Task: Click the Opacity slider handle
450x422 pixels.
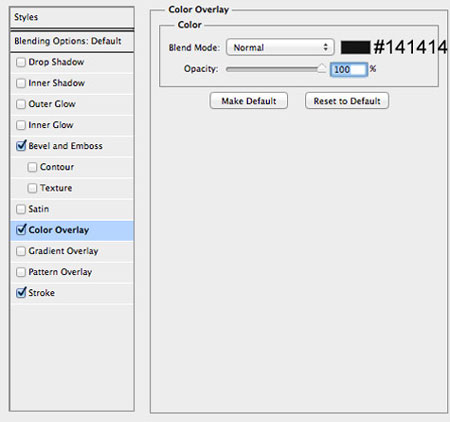Action: (x=321, y=68)
